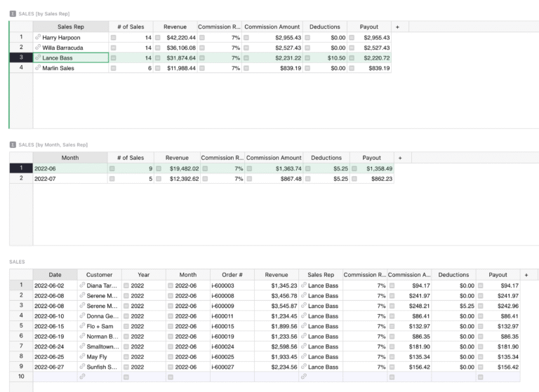This screenshot has height=392, width=539.
Task: Click the $3,545.87 revenue cell
Action: (277, 306)
